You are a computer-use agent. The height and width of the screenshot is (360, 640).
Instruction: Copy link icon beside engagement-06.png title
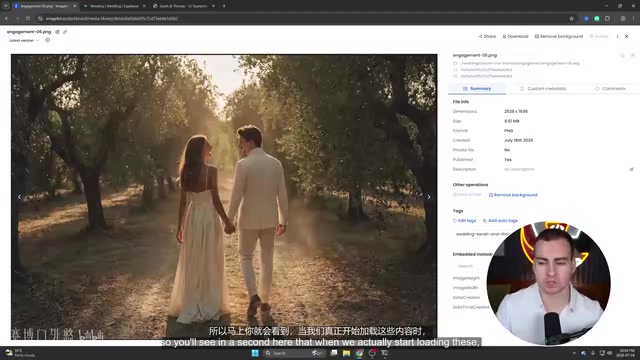tap(65, 32)
